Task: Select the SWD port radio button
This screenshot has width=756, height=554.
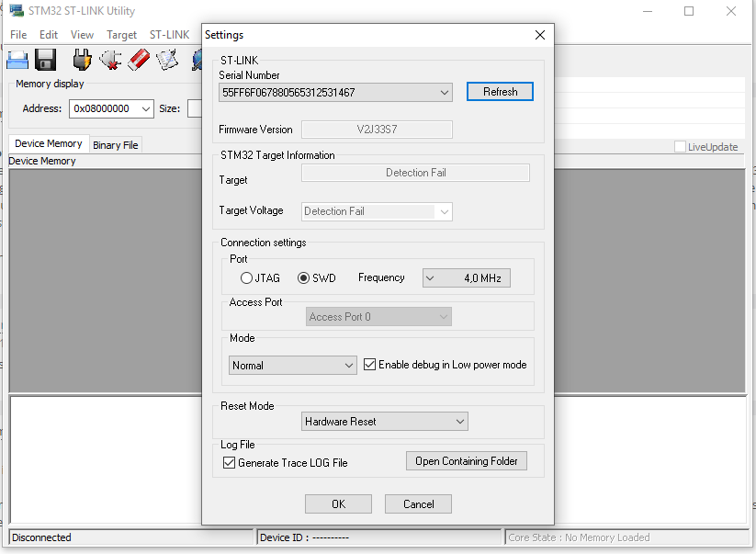Action: 303,278
